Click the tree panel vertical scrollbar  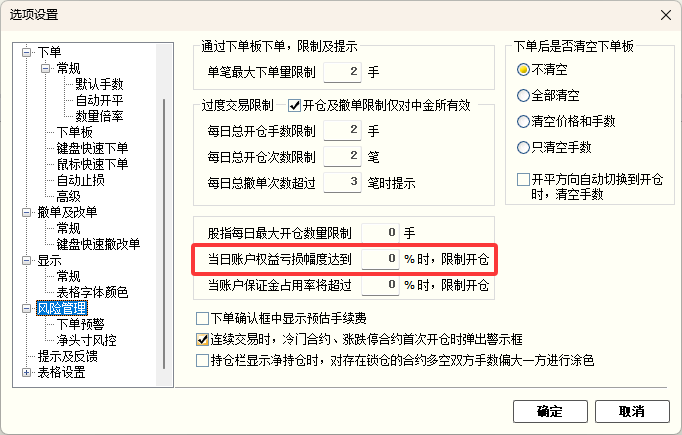tap(164, 234)
